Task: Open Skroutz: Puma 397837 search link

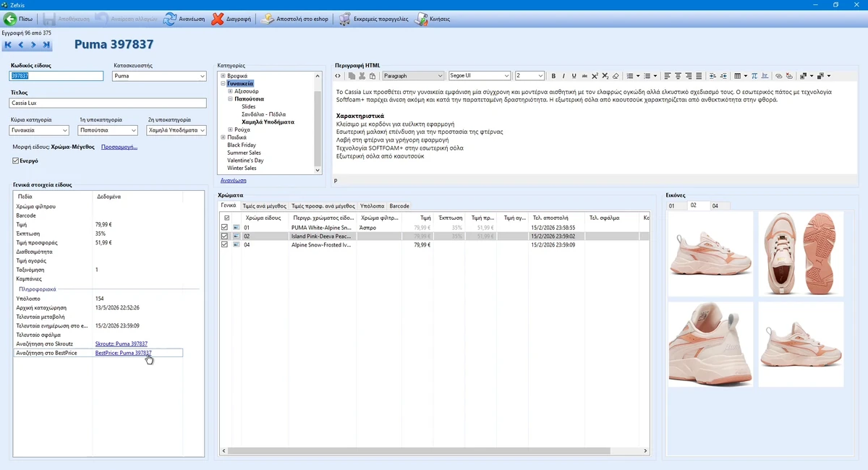Action: [122, 344]
